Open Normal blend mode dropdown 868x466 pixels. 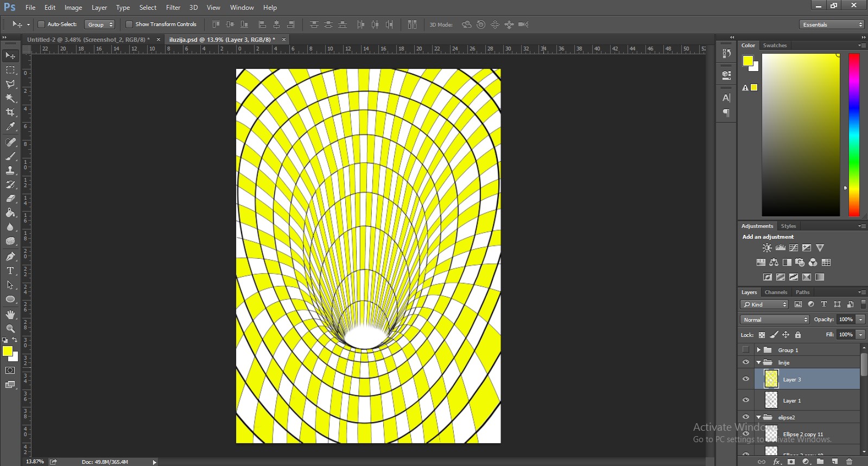[775, 320]
